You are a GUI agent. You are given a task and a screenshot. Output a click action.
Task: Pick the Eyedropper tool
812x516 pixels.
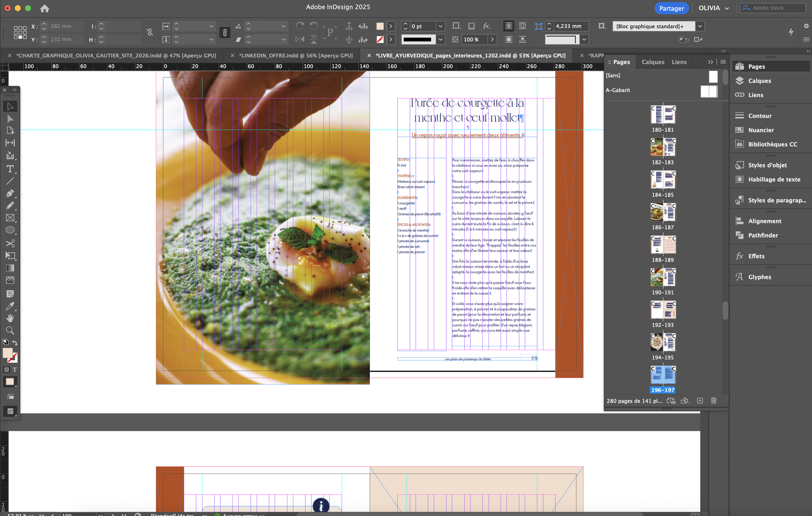pyautogui.click(x=10, y=306)
